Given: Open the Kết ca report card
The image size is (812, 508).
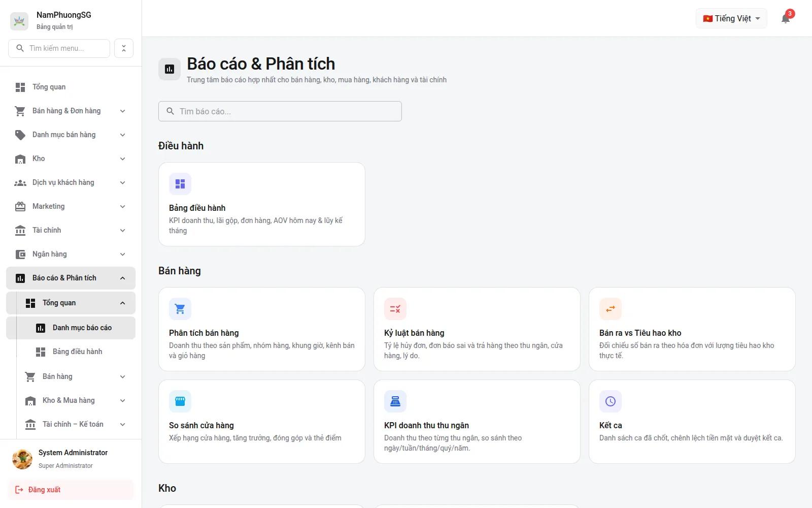Looking at the screenshot, I should click(692, 422).
